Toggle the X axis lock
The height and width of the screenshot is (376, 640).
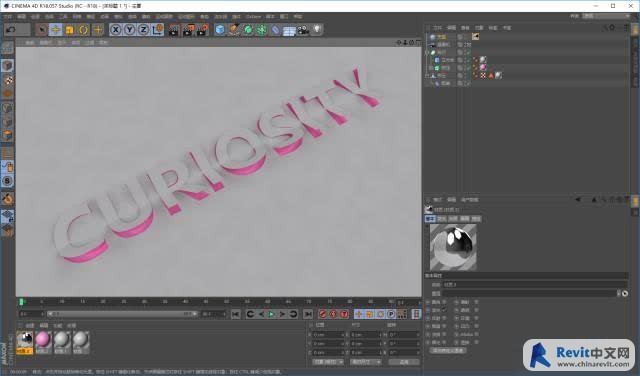click(116, 30)
